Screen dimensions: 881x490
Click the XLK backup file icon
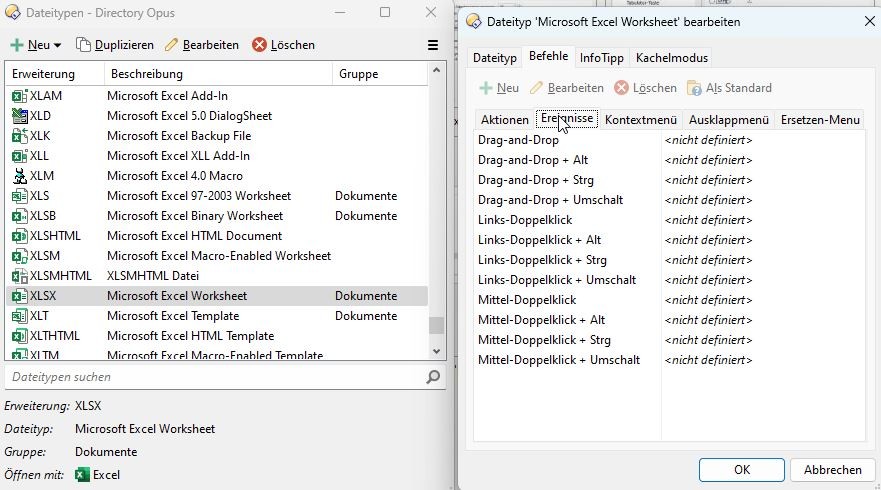point(20,136)
